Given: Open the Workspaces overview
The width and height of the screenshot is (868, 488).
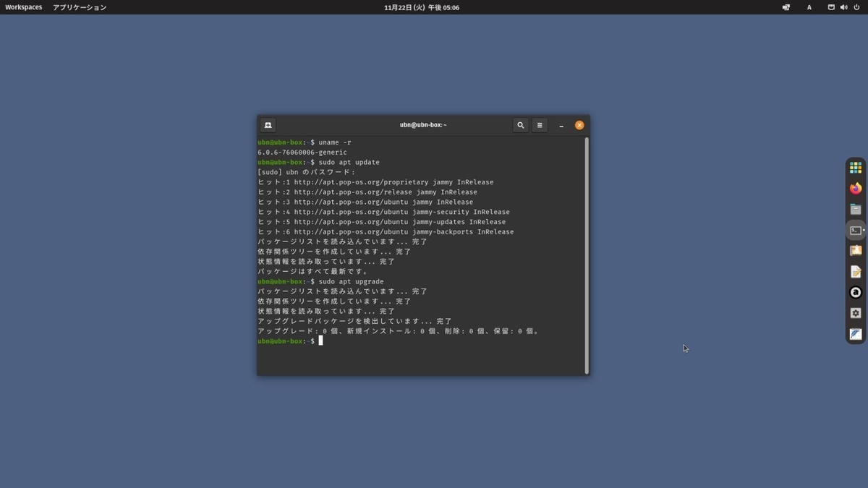Looking at the screenshot, I should (24, 7).
